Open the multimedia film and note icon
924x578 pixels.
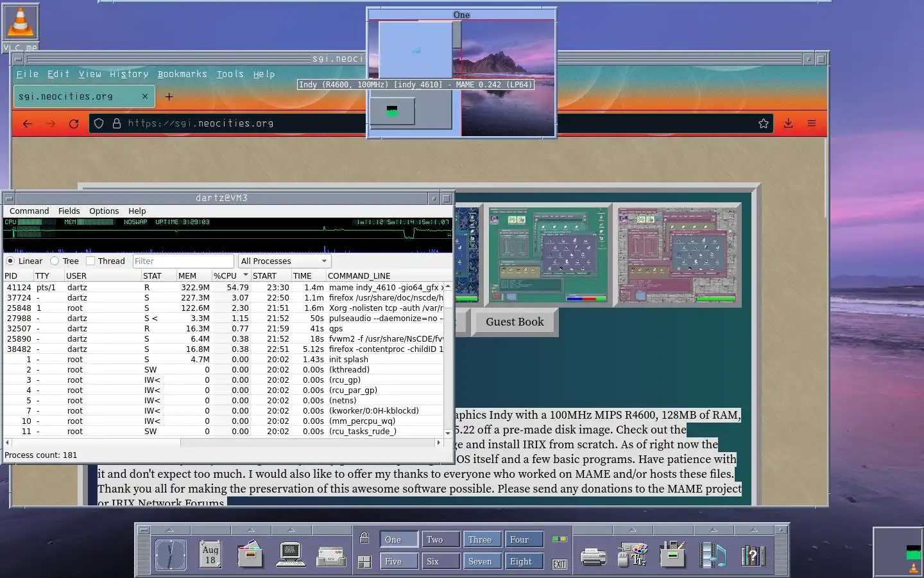(x=713, y=555)
